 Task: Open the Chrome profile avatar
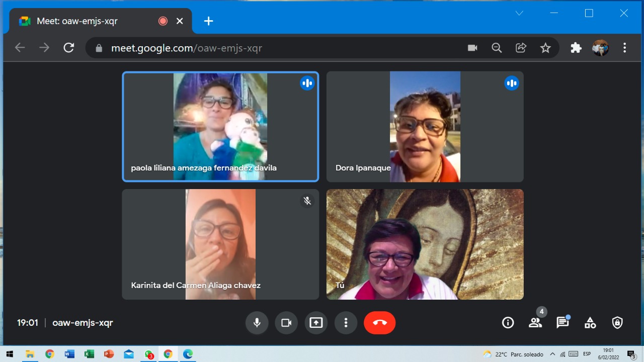pos(600,48)
